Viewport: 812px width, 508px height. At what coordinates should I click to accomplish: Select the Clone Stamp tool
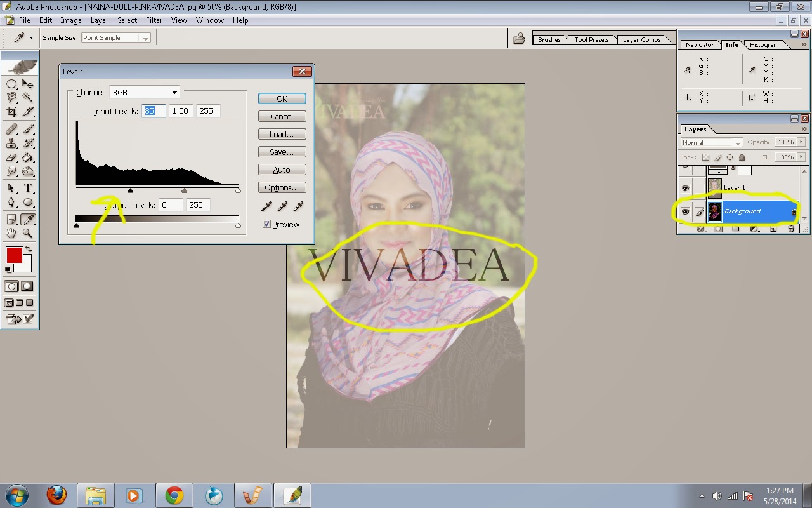pos(11,143)
